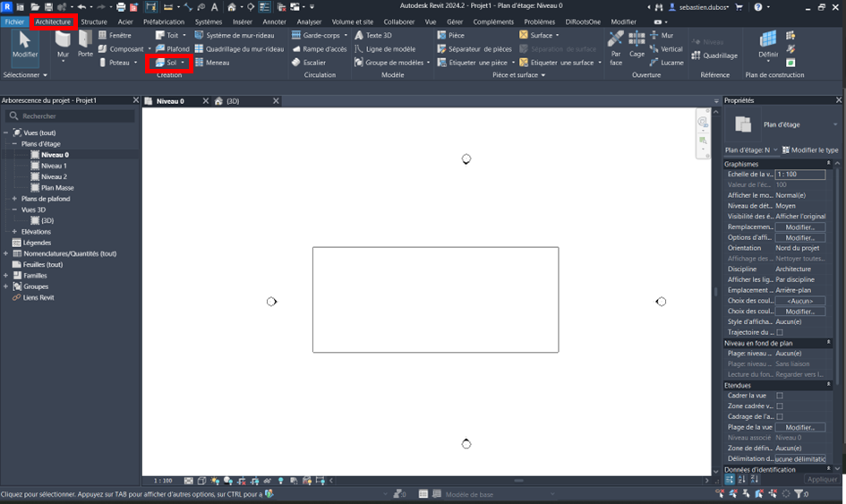Select the Cage shaft opening tool
The height and width of the screenshot is (504, 846).
coord(637,45)
